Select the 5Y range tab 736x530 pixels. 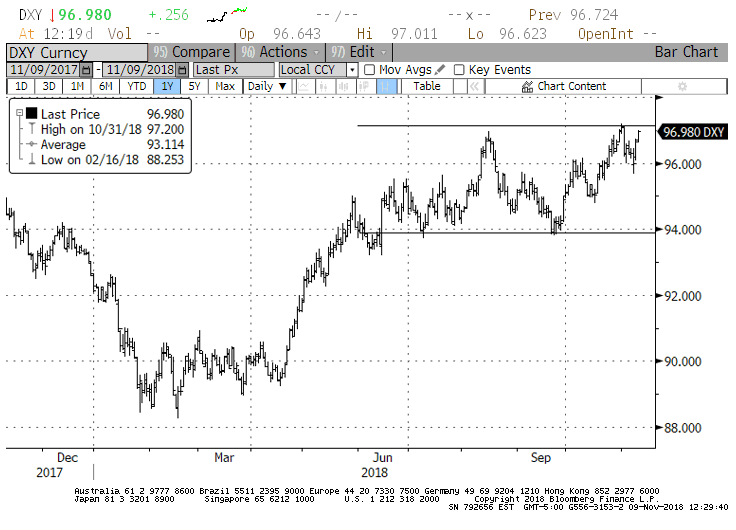pos(194,87)
